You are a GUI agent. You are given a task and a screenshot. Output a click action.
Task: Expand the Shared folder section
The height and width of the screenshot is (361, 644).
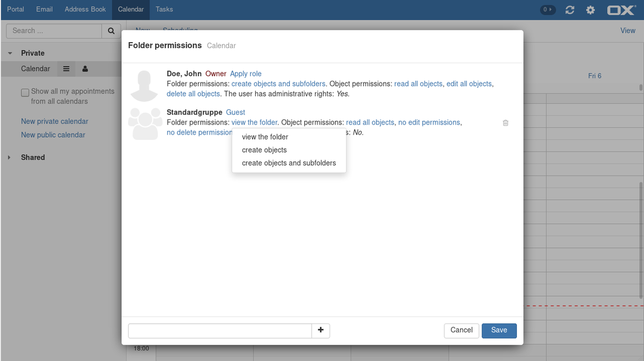point(9,157)
